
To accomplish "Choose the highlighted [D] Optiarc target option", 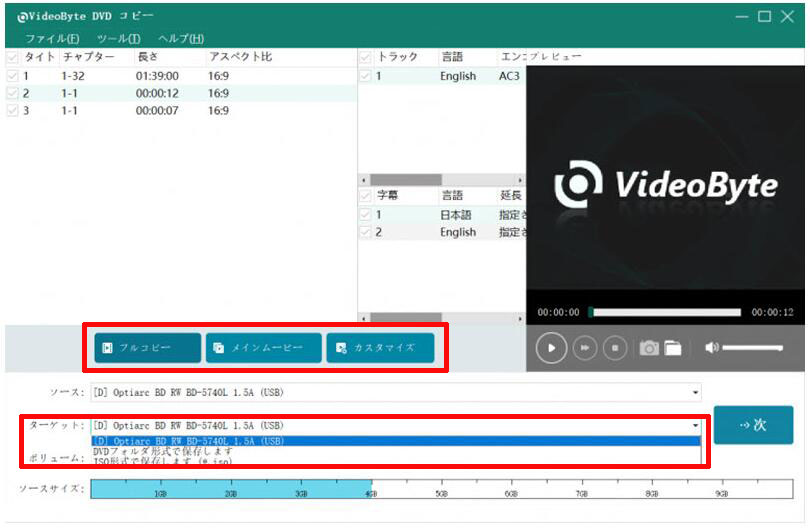I will (395, 441).
